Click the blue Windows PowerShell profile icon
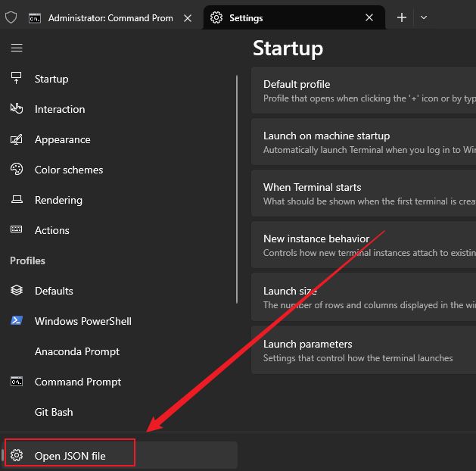Screen dimensions: 476x471 [17, 320]
